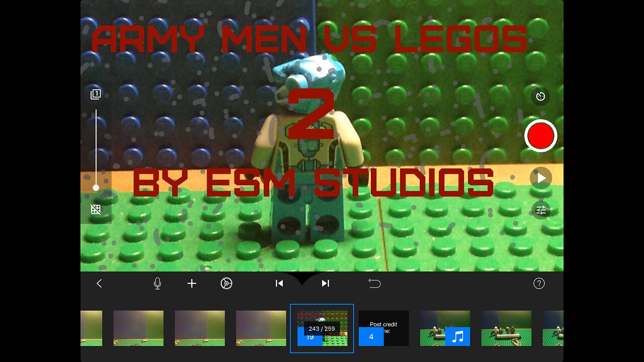
Task: Open movie settings gear icon
Action: pyautogui.click(x=226, y=284)
